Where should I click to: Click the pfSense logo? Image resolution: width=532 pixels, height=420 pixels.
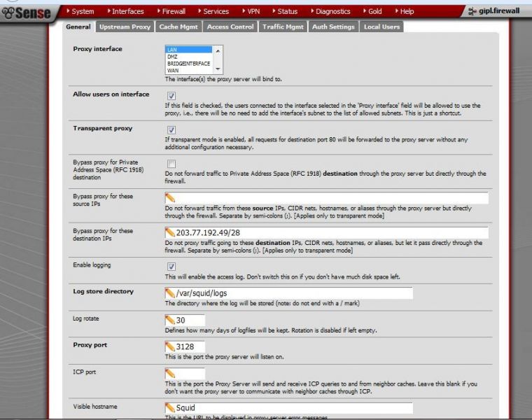pos(26,13)
